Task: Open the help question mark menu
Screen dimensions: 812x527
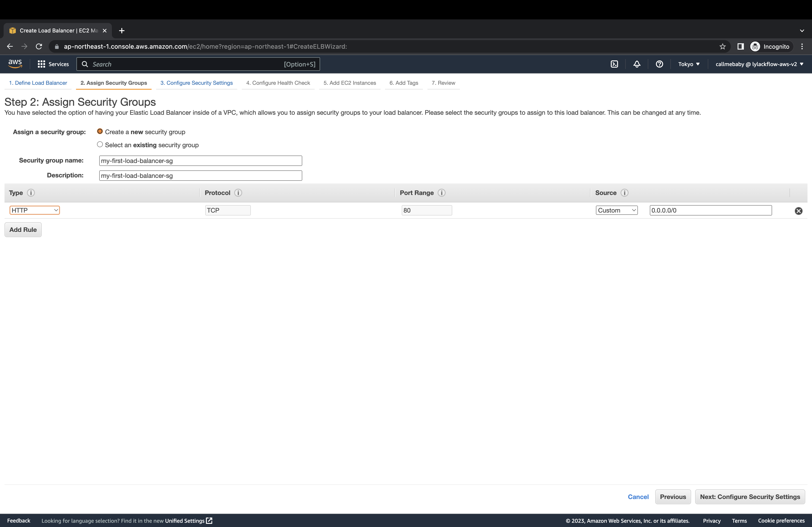Action: tap(659, 64)
